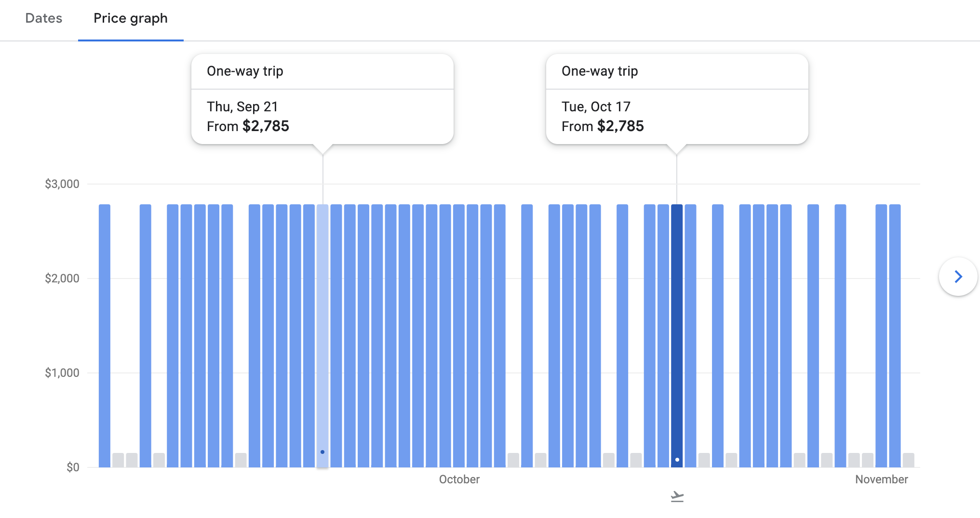Viewport: 980px width, 518px height.
Task: Switch to the Dates tab
Action: pyautogui.click(x=44, y=18)
